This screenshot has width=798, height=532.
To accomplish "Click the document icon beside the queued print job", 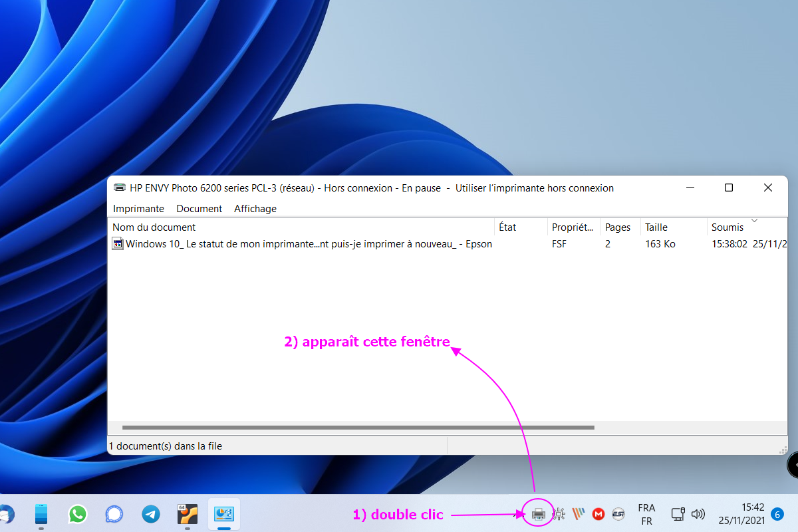I will (118, 244).
